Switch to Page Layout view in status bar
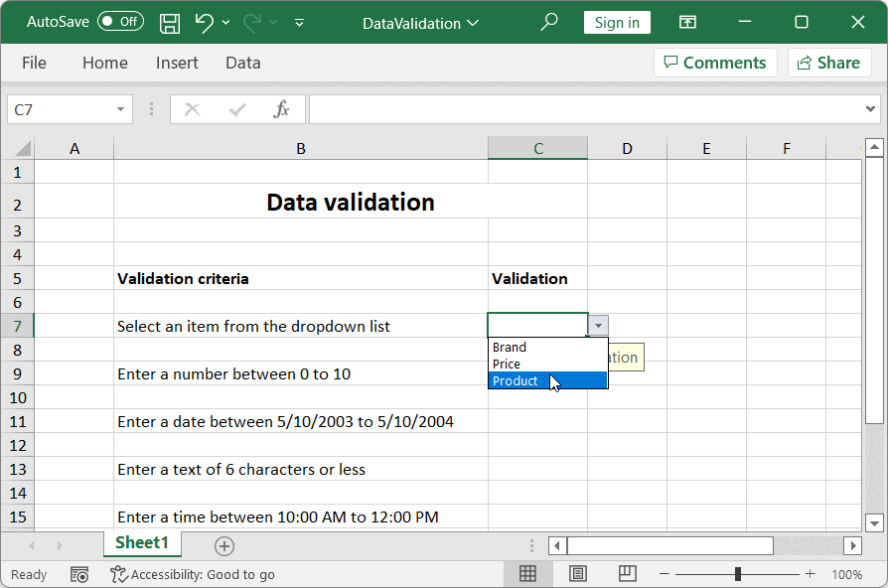The height and width of the screenshot is (588, 888). [577, 573]
